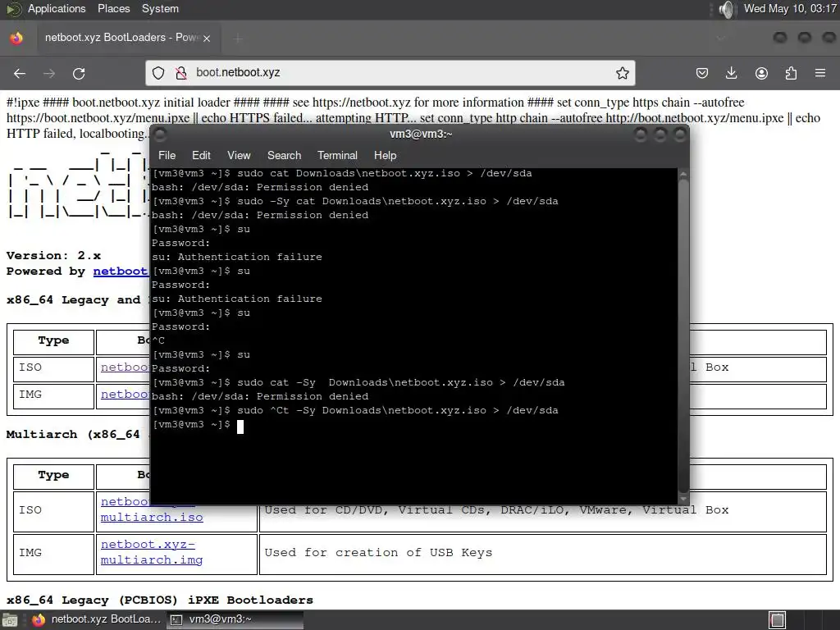Image resolution: width=840 pixels, height=630 pixels.
Task: Follow the Powered by netboot link
Action: (x=121, y=271)
